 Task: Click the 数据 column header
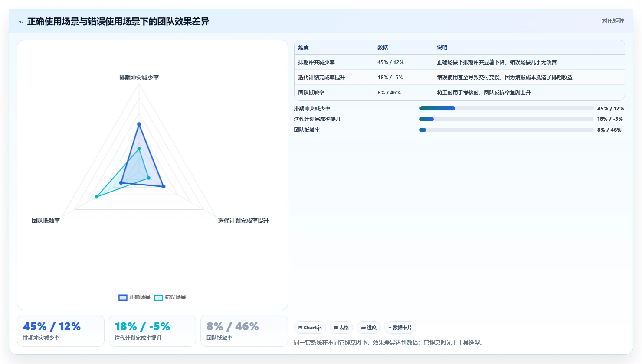tap(383, 48)
